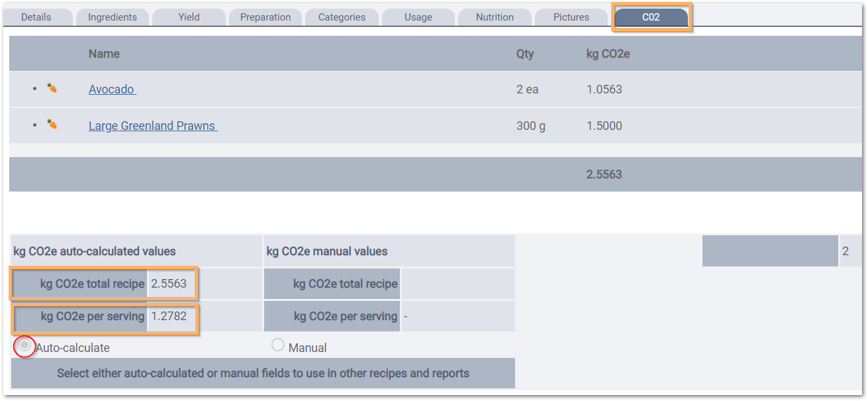View the Pictures tab
This screenshot has height=401, width=868.
(x=571, y=17)
